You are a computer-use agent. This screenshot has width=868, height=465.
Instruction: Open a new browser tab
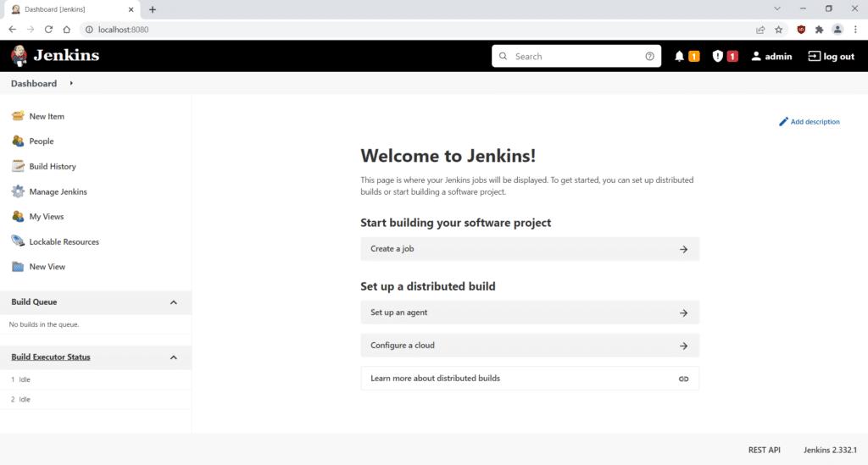tap(153, 9)
